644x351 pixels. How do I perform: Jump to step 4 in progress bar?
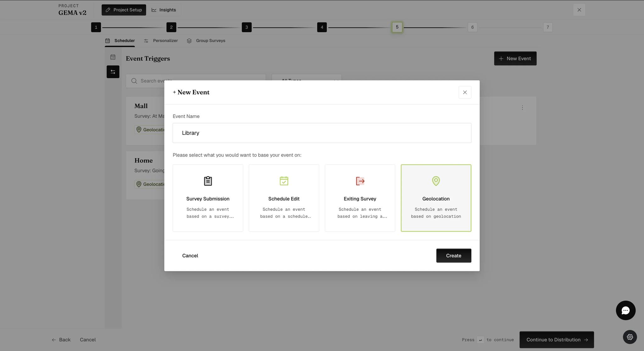point(322,27)
